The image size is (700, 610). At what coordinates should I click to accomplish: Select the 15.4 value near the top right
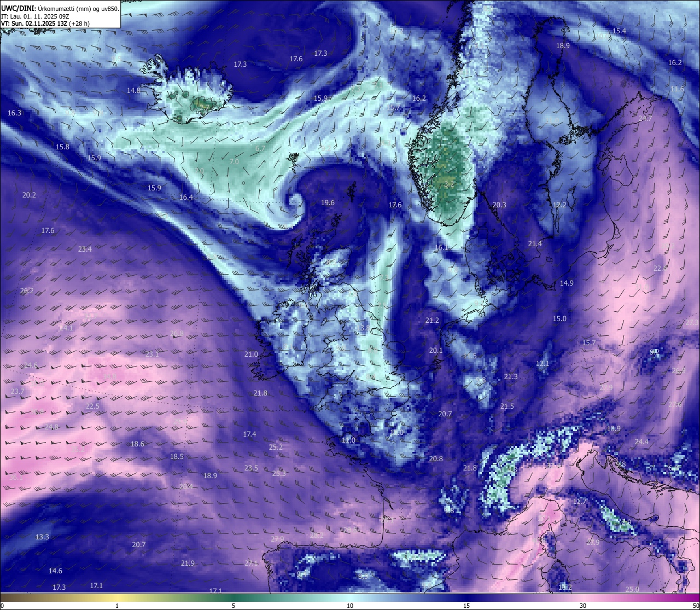coord(619,31)
